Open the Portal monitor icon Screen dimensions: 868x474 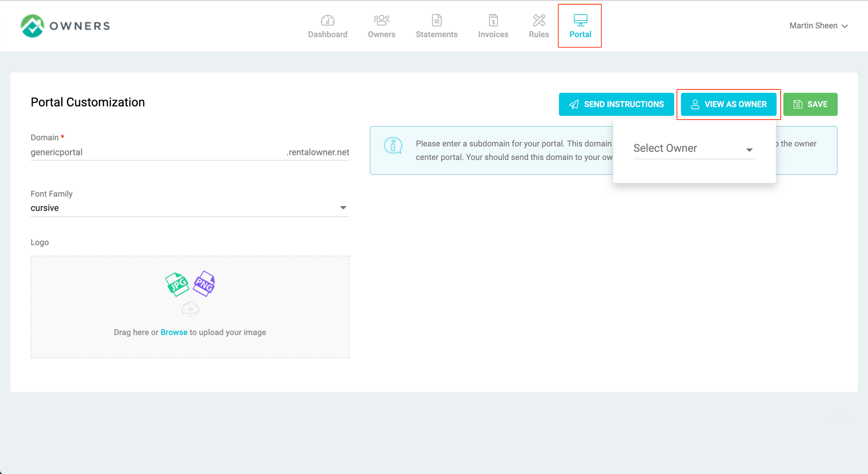[580, 20]
